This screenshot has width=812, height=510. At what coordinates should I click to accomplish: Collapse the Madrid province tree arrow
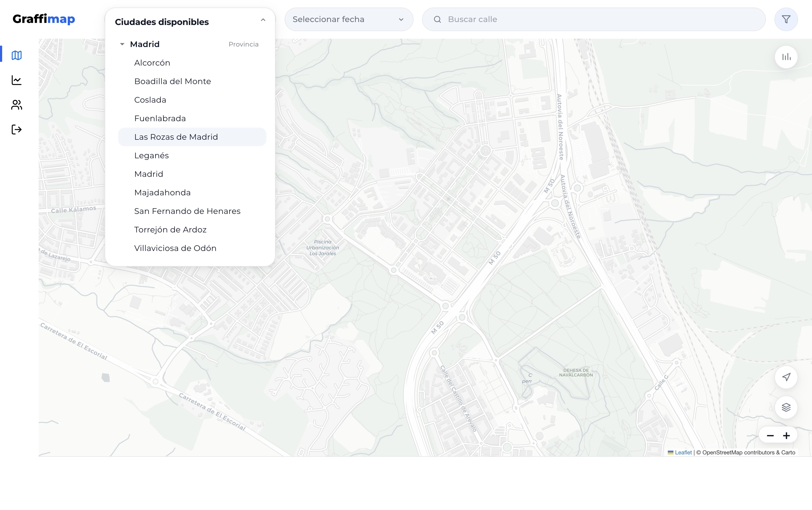pos(122,44)
